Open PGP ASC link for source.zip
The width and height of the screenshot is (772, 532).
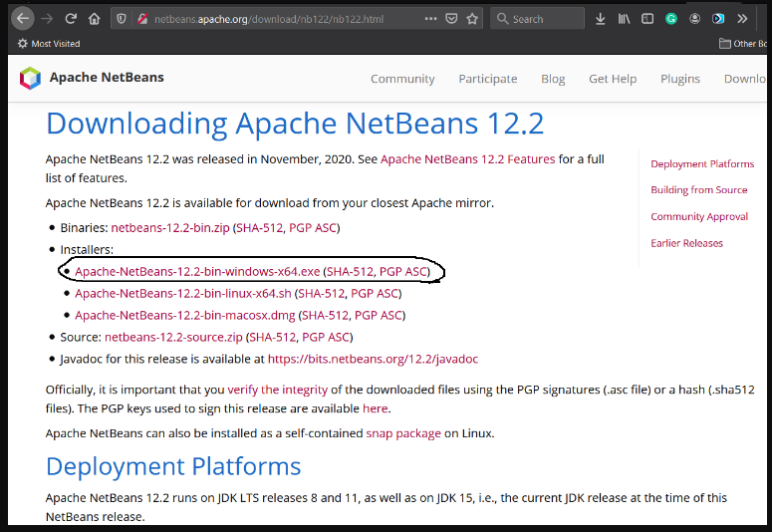[326, 337]
